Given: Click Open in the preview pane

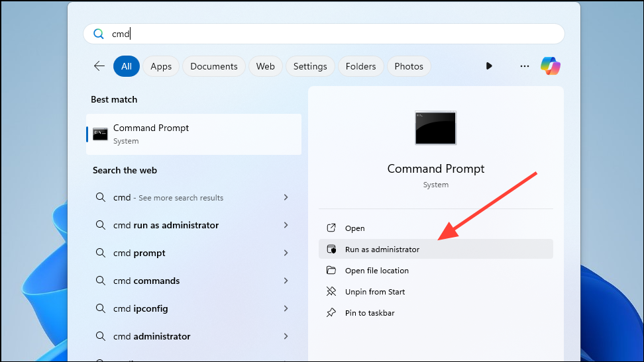Looking at the screenshot, I should (436, 228).
